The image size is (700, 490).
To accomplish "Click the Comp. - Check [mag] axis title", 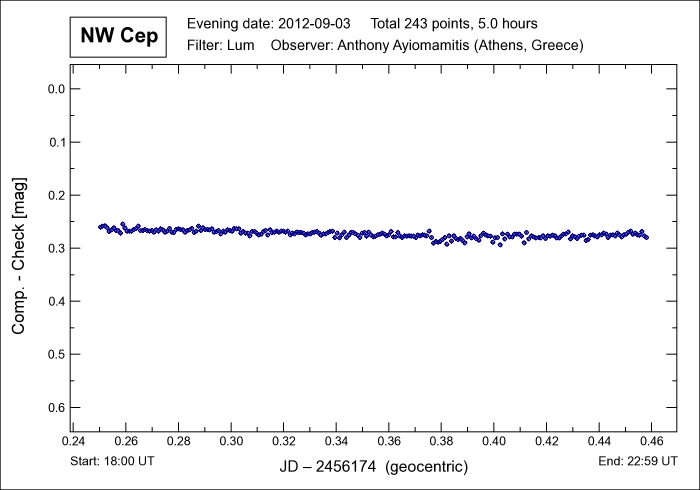I will 19,254.
